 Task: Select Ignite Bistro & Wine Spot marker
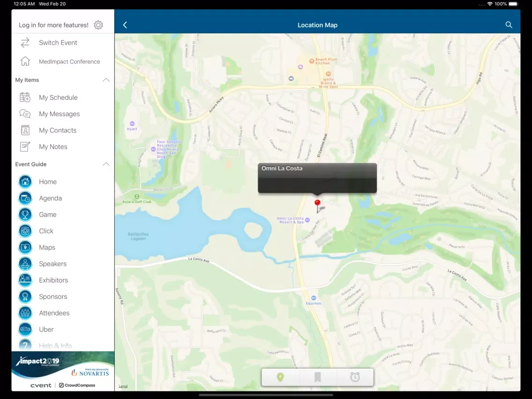[328, 74]
